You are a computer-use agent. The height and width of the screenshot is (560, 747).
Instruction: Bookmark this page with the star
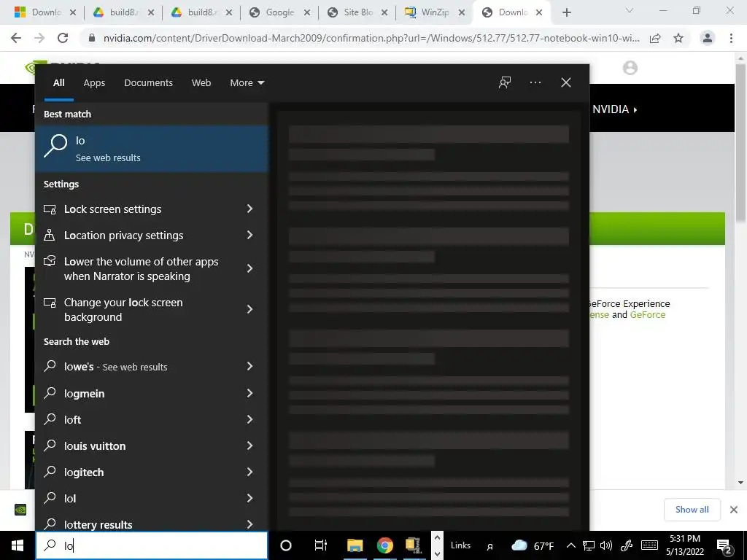pos(678,38)
